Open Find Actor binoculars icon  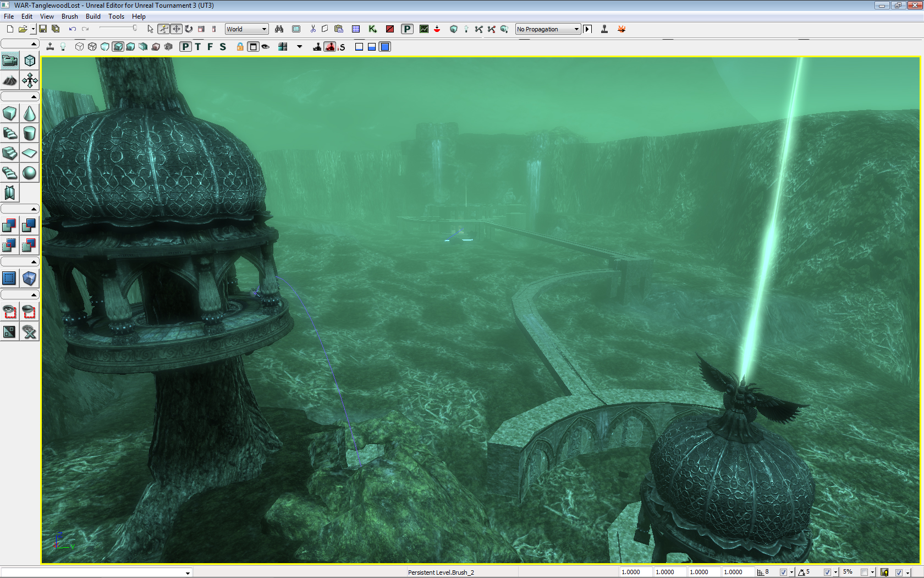[279, 29]
